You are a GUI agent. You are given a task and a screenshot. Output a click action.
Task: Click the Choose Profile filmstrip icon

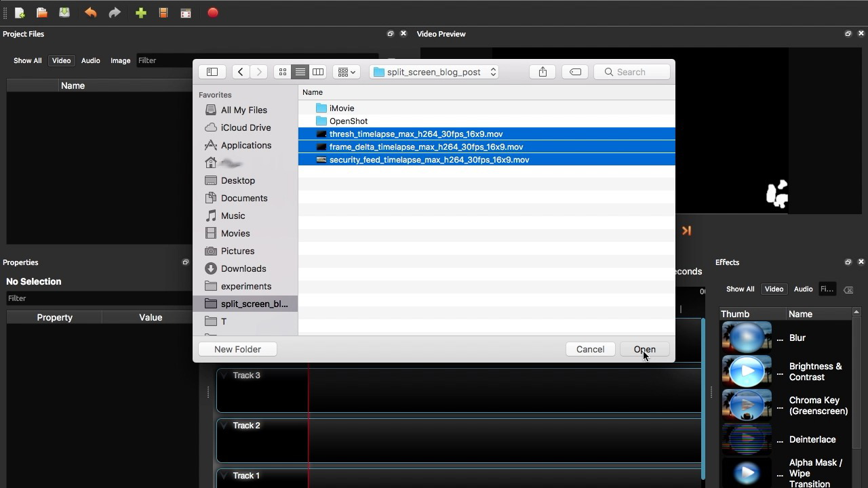pos(163,12)
